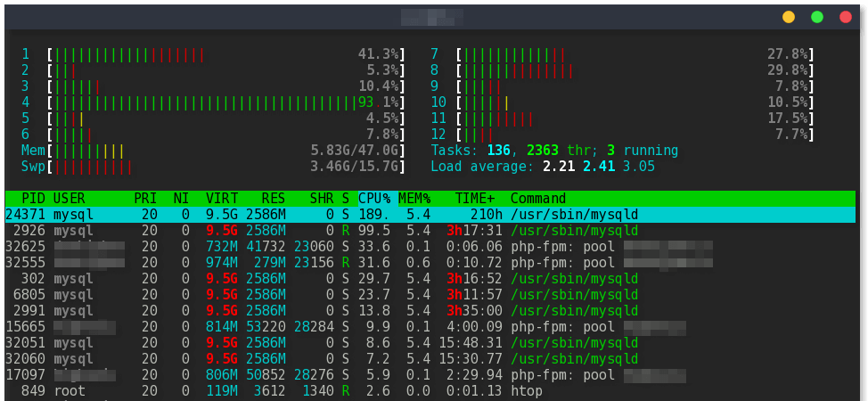
Task: Select mysqld process with PID 2926
Action: tap(430, 231)
